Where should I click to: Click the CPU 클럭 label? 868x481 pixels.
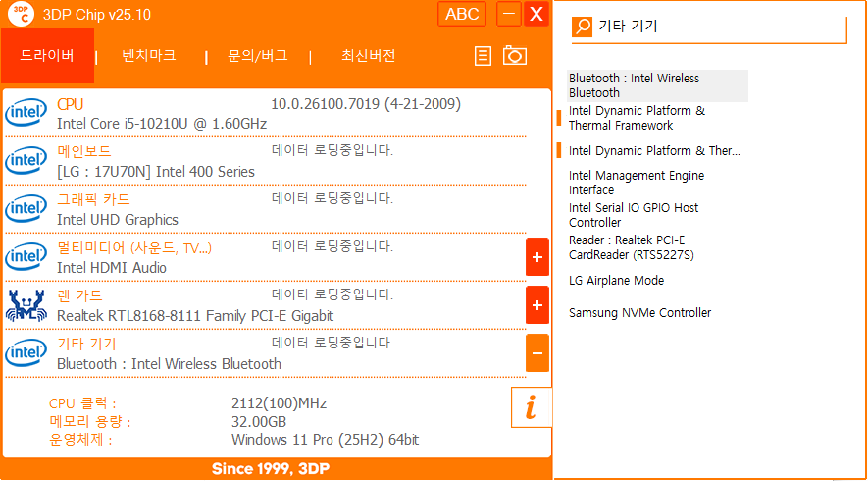82,403
